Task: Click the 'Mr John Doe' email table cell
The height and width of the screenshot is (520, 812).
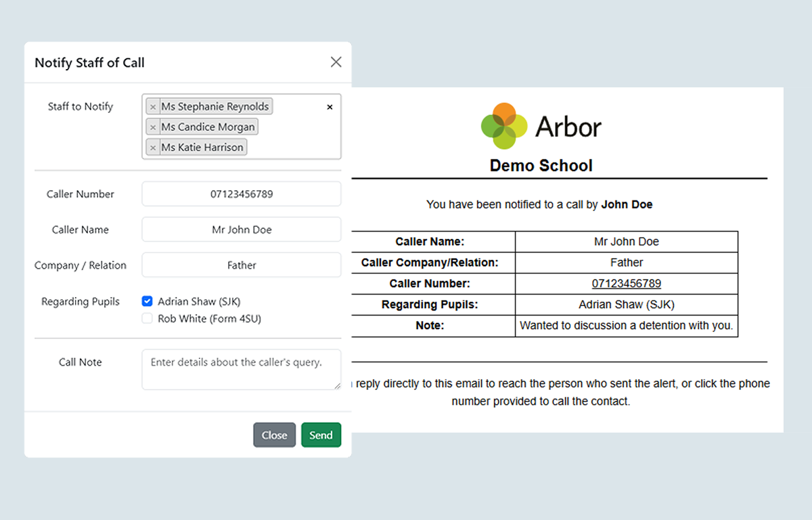Action: click(627, 242)
